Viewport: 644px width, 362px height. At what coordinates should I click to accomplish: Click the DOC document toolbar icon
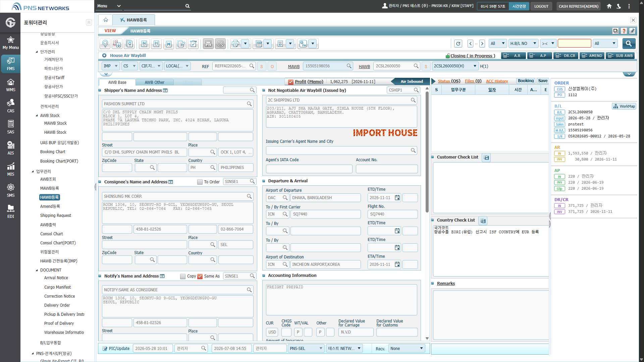259,44
